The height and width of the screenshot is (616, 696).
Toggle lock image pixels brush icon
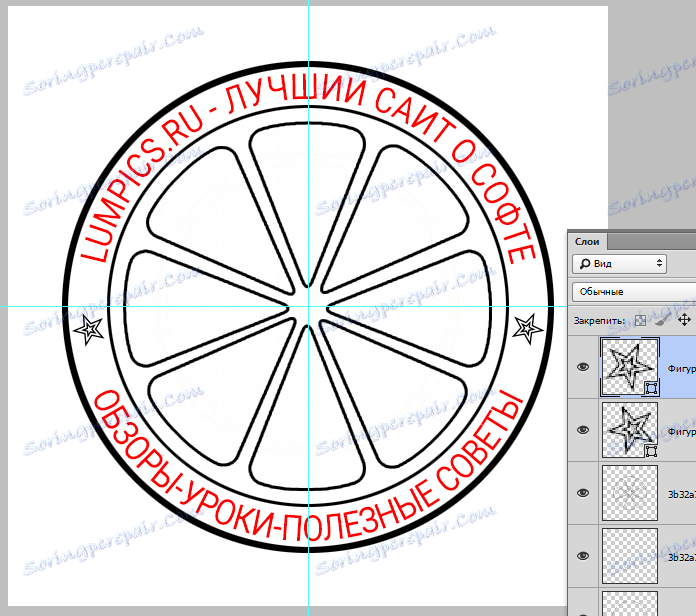pos(663,320)
